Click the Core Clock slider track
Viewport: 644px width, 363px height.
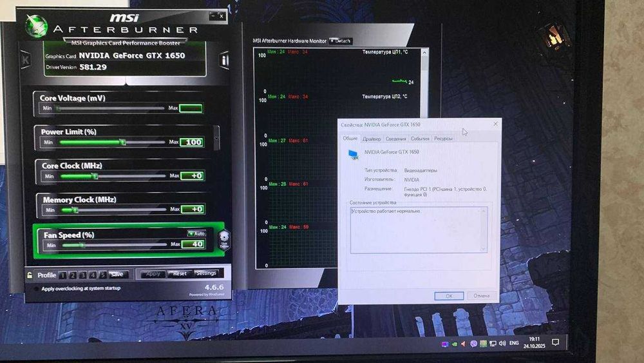point(113,176)
